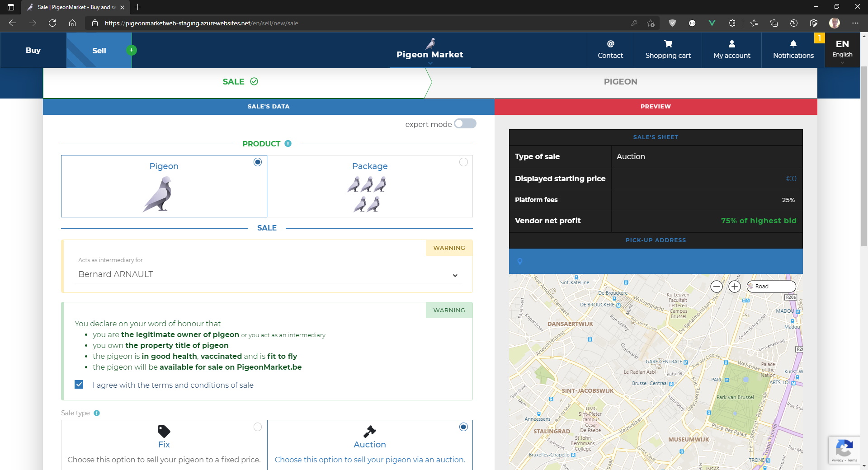The height and width of the screenshot is (470, 868).
Task: Open browser favorites list icon
Action: (754, 23)
